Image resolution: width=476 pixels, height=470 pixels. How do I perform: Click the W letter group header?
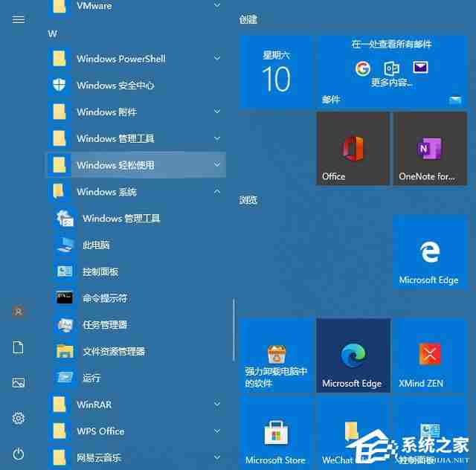click(52, 33)
